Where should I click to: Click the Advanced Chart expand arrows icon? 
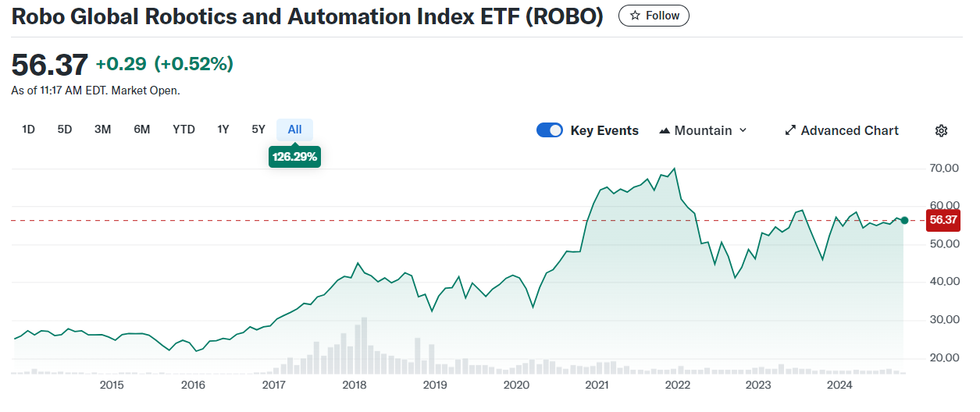pyautogui.click(x=790, y=130)
